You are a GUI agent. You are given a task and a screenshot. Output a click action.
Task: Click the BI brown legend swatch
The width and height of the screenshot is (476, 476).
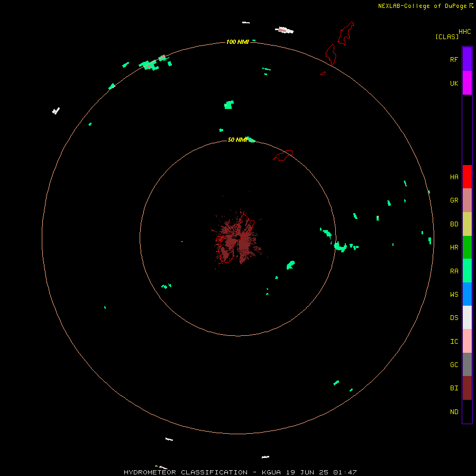pyautogui.click(x=467, y=388)
